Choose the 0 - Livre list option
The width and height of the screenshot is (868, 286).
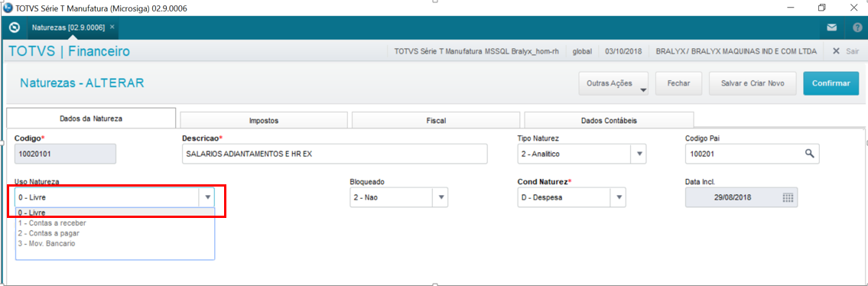pos(115,213)
